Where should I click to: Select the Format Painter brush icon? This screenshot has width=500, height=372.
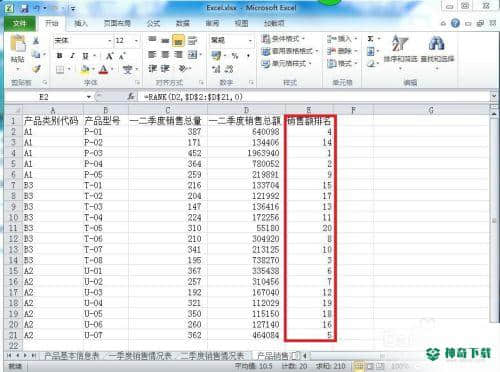pos(36,69)
